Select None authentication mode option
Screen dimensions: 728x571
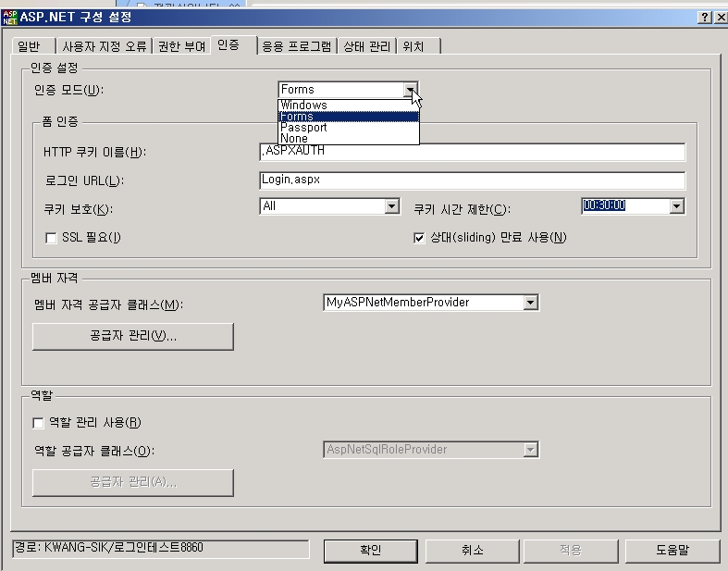348,139
